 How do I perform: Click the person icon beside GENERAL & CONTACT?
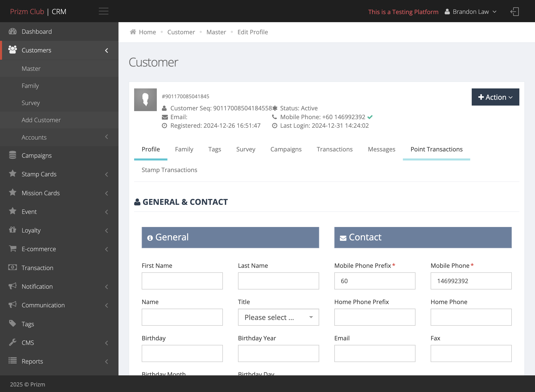137,202
